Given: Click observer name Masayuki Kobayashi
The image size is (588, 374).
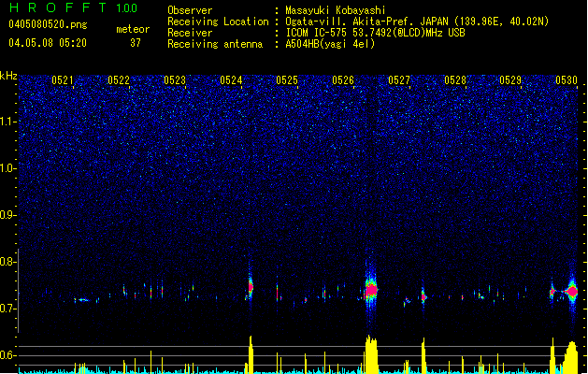Looking at the screenshot, I should [x=336, y=10].
